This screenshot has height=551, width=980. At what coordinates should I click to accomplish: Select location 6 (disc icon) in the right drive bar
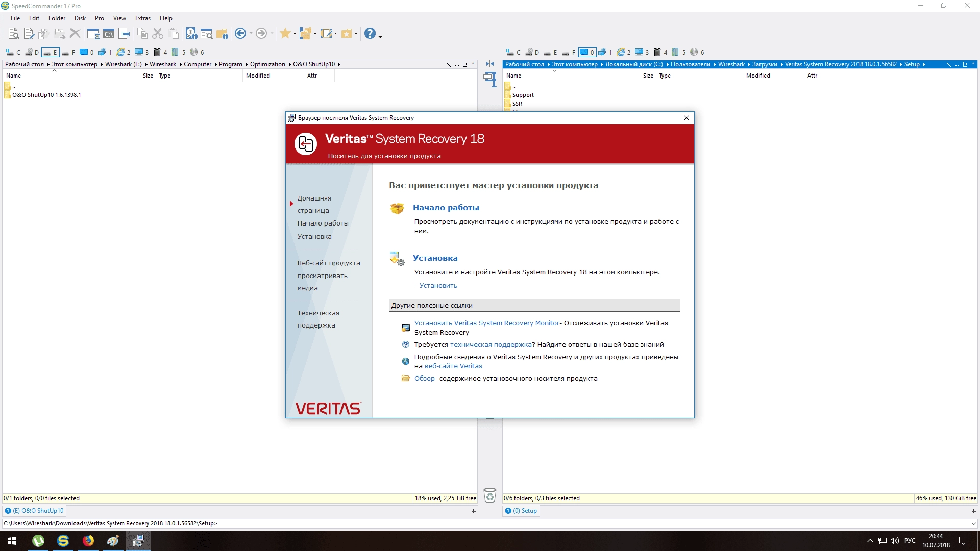(x=697, y=52)
